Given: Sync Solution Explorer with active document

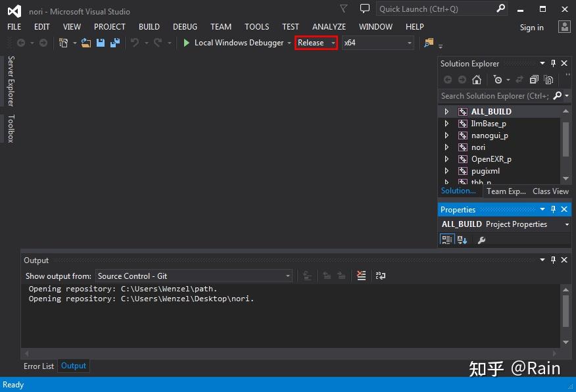Looking at the screenshot, I should click(x=519, y=80).
